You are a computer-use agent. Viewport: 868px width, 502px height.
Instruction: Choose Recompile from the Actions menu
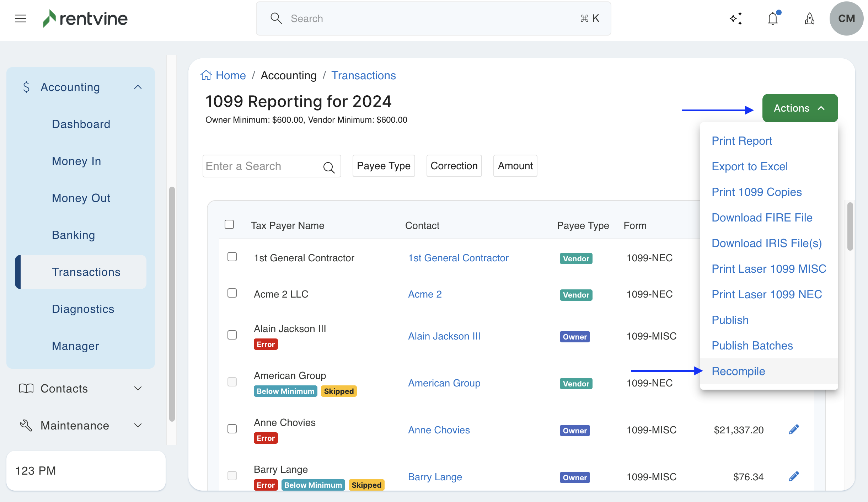(738, 371)
